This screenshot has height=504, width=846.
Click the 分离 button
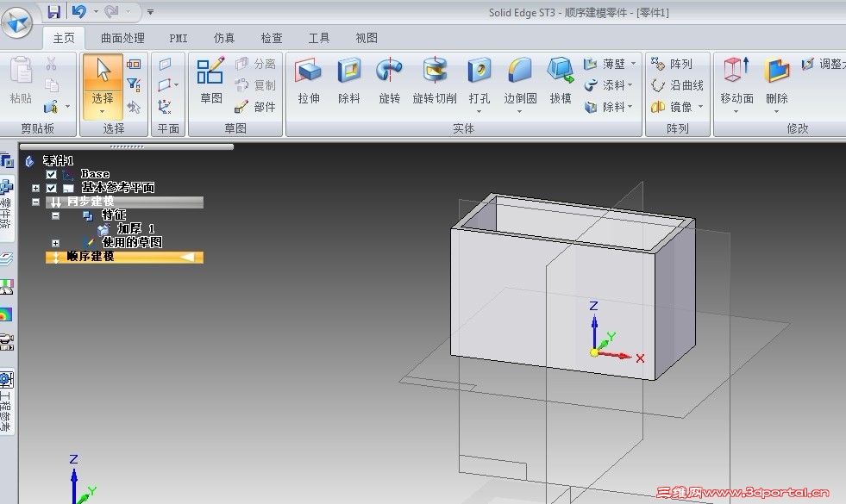coord(256,64)
